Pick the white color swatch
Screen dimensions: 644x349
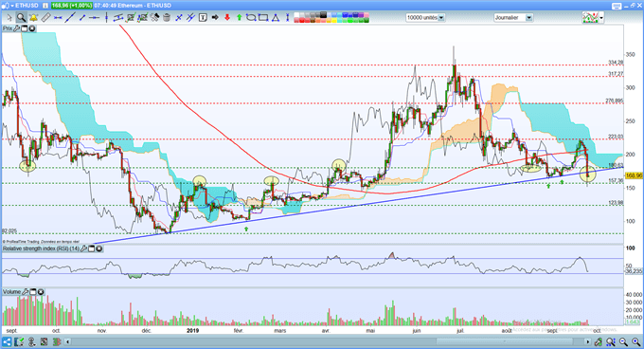coord(296,14)
